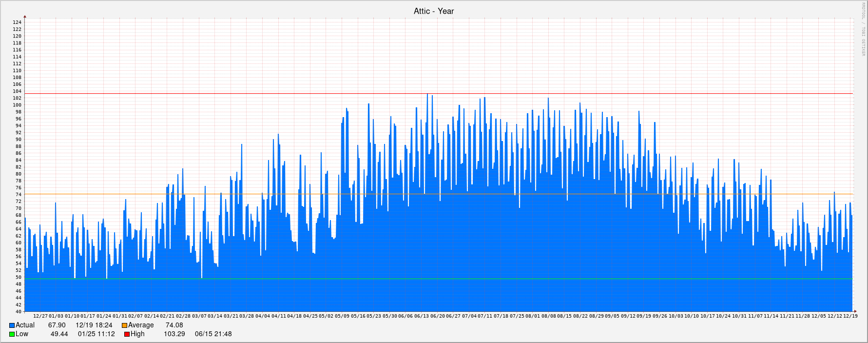
Task: Click the 40 label on the y-axis
Action: pos(19,312)
